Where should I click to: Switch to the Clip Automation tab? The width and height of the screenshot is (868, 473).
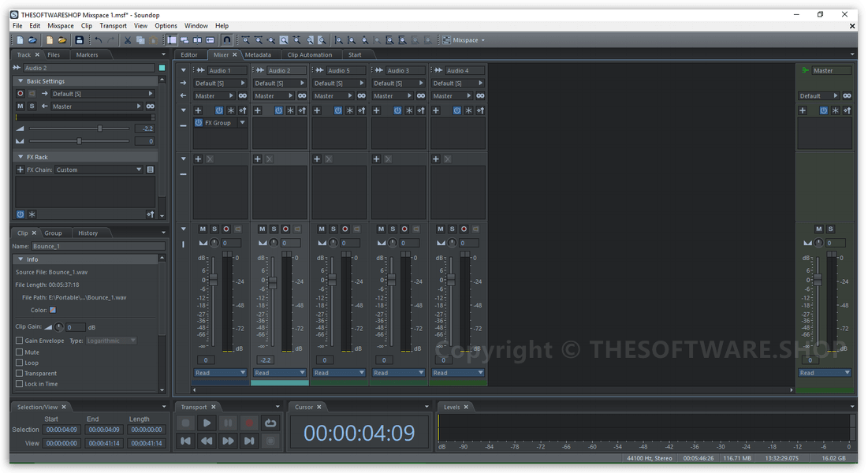310,54
